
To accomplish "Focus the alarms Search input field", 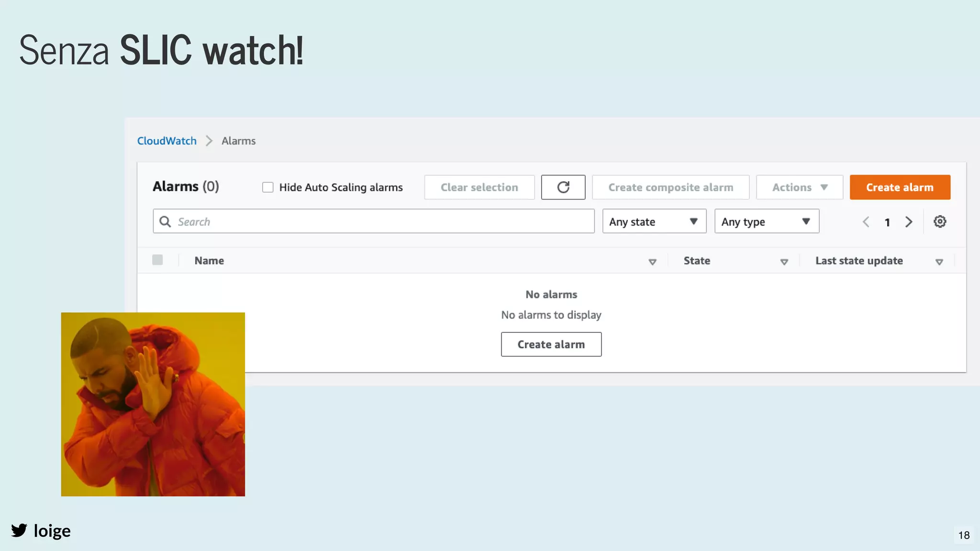I will tap(383, 221).
